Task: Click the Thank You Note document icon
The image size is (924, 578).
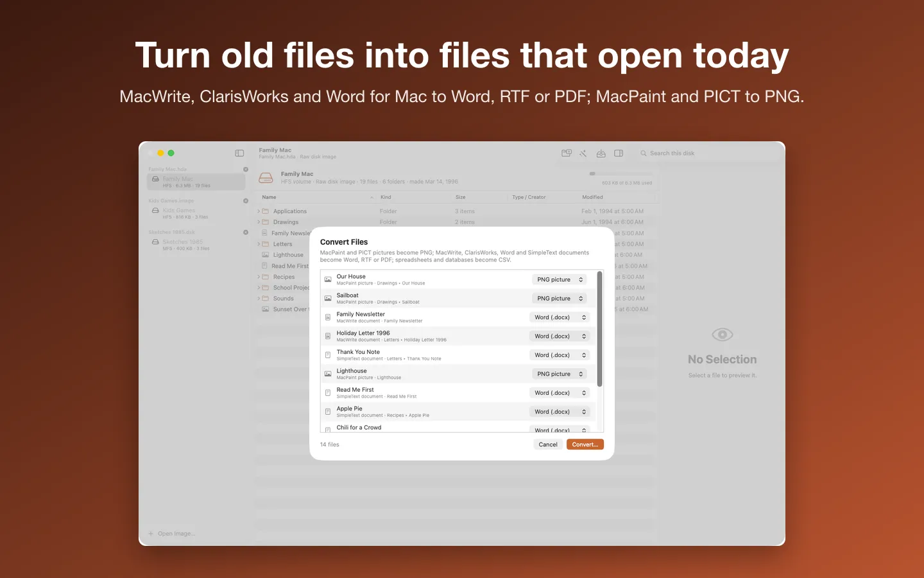Action: pos(328,355)
